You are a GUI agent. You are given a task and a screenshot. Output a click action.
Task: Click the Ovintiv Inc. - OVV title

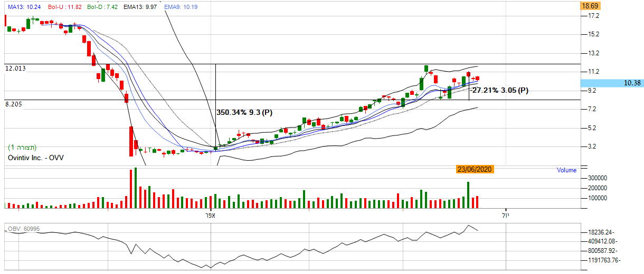tap(34, 158)
